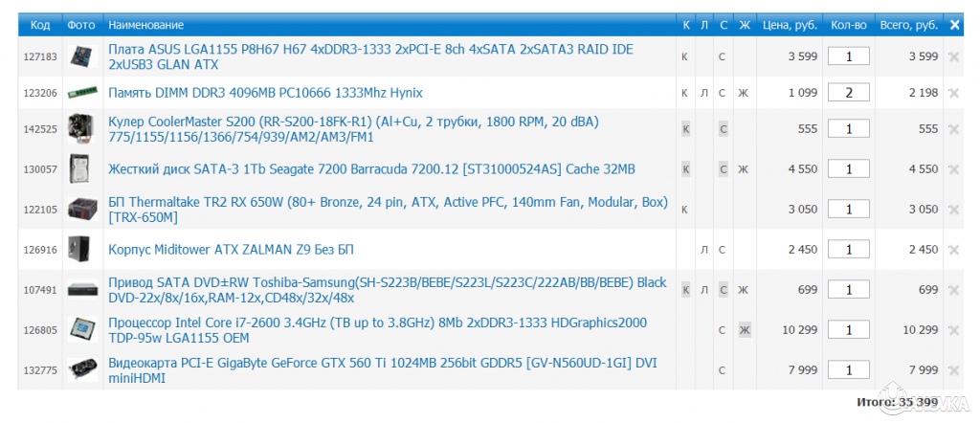This screenshot has width=980, height=423.
Task: Remove the Intel Core i7-2600 row
Action: pyautogui.click(x=954, y=330)
